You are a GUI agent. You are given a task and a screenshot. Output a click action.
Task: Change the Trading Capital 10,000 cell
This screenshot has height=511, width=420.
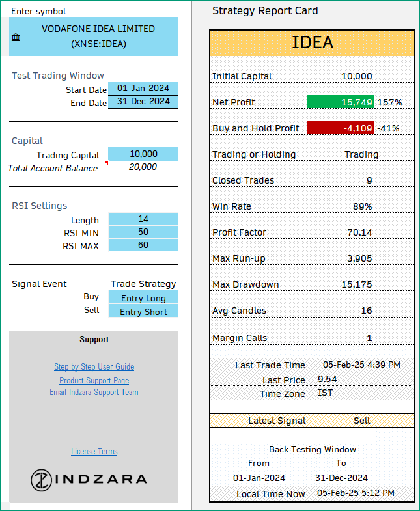tap(143, 154)
